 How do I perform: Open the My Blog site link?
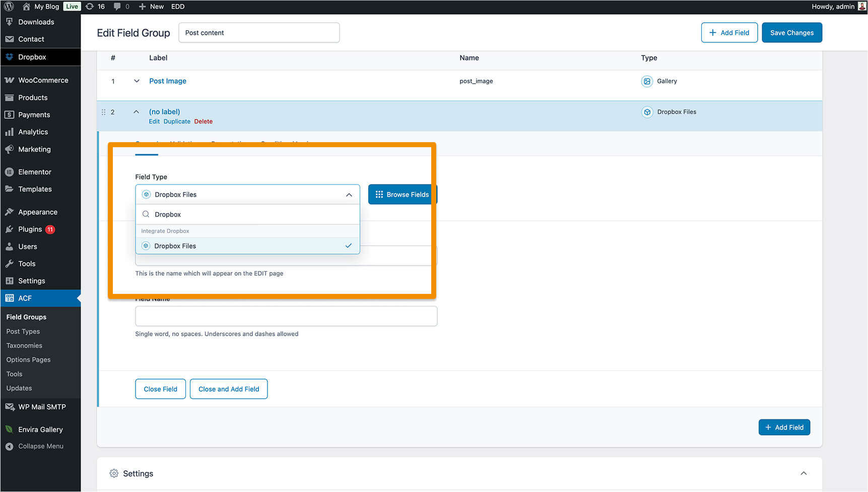(41, 7)
